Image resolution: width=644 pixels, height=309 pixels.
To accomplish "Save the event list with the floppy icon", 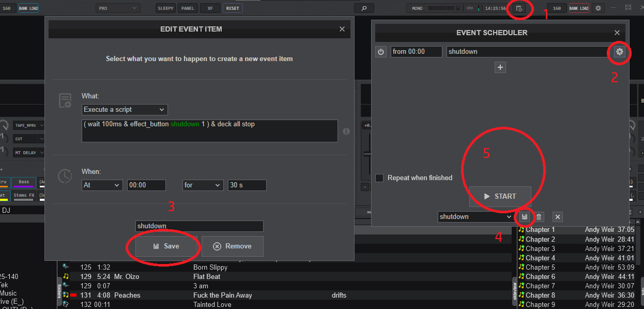I will [525, 217].
